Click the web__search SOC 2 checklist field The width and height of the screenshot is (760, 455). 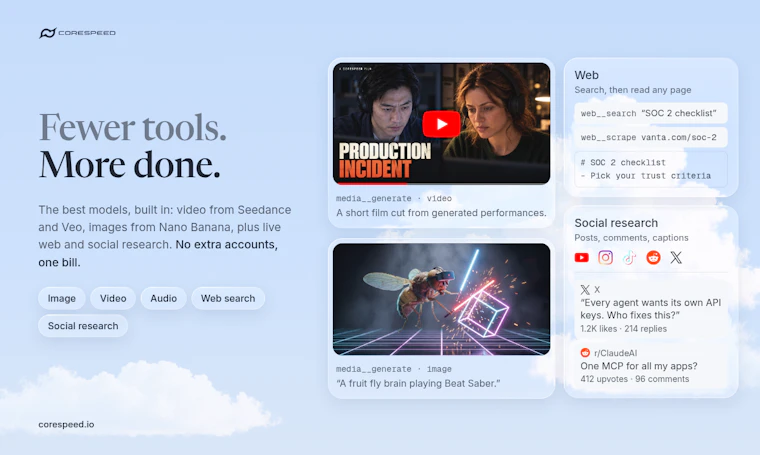pos(651,113)
